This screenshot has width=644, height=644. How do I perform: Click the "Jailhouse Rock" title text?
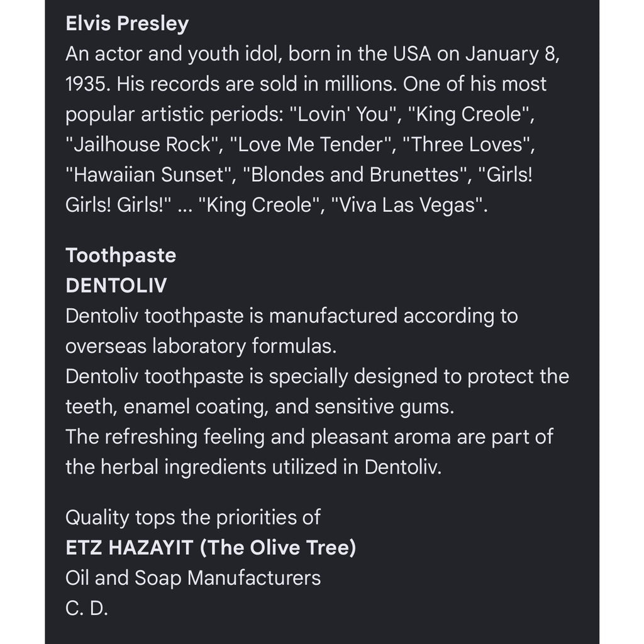coord(142,145)
